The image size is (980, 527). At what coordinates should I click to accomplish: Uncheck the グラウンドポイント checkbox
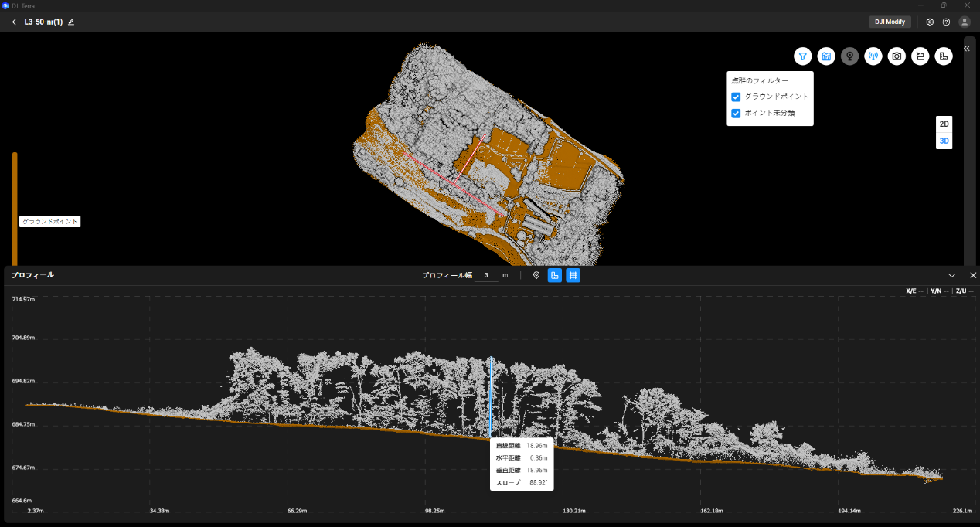click(x=736, y=97)
